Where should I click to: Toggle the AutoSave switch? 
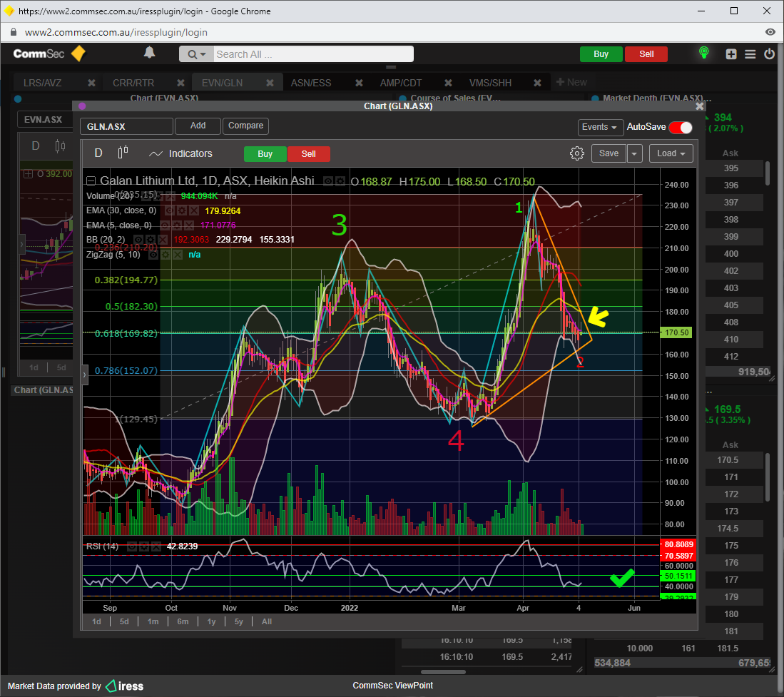click(680, 127)
